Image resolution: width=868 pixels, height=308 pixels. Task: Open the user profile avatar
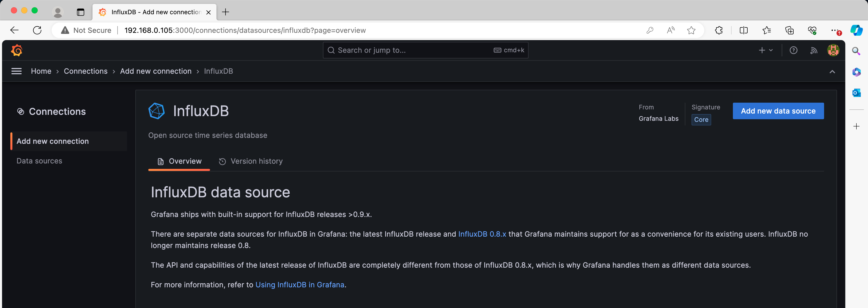833,50
